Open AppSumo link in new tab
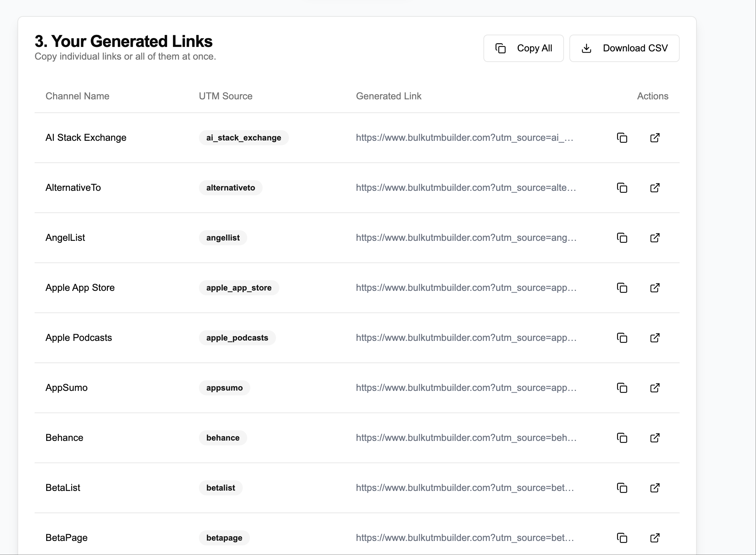Screen dimensions: 756x555 click(x=655, y=388)
